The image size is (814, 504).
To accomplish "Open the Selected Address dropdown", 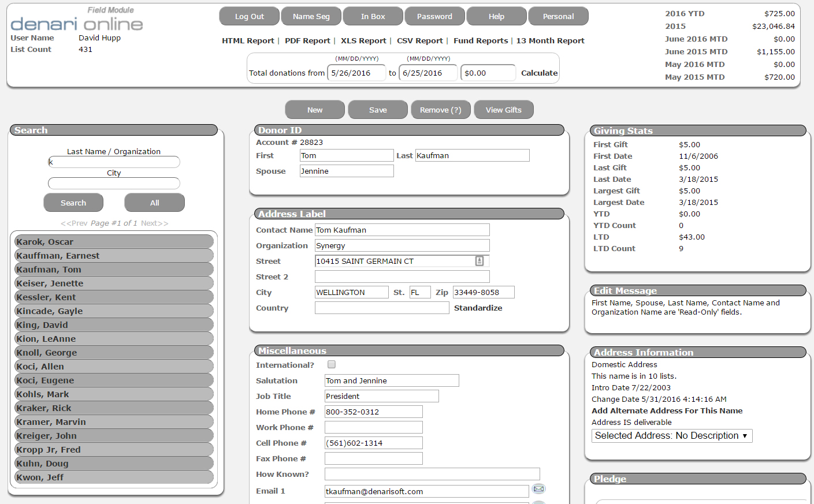I will 672,436.
